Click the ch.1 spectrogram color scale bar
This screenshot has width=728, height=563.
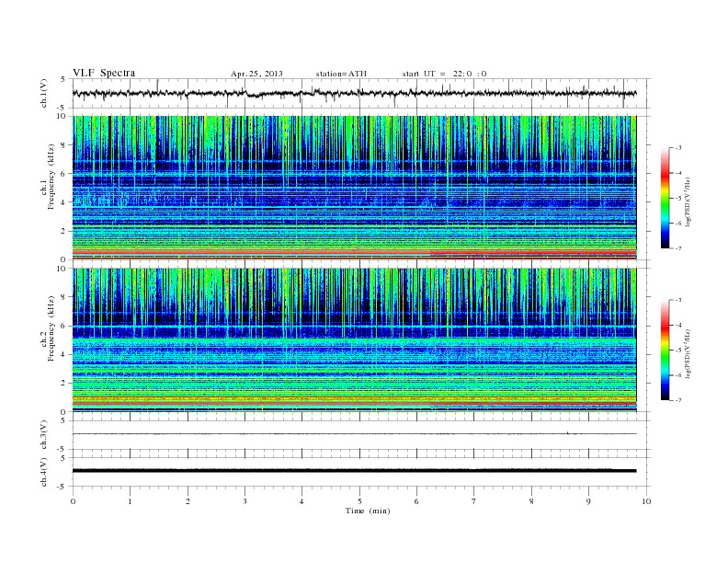coord(665,199)
